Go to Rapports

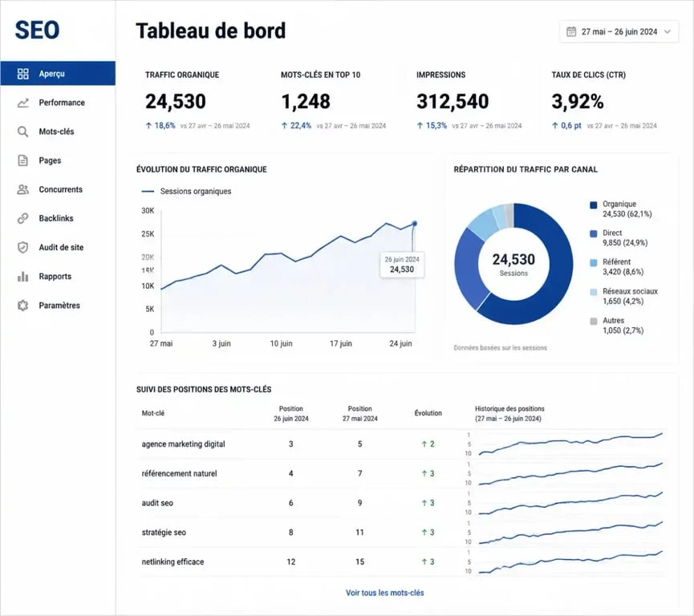[x=58, y=277]
